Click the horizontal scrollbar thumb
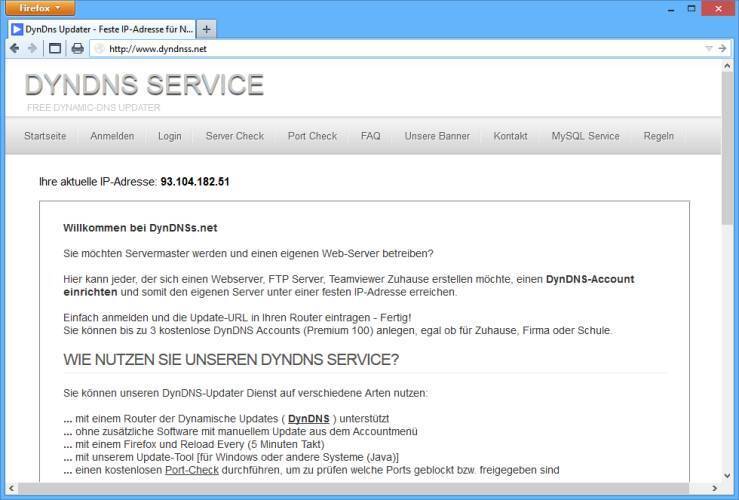739x500 pixels. pyautogui.click(x=353, y=488)
